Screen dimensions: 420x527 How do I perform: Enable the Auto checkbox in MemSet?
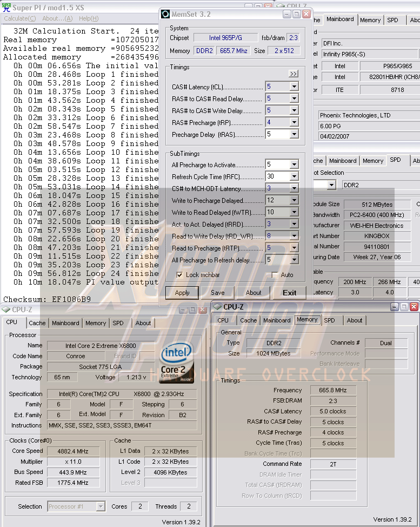pyautogui.click(x=275, y=275)
